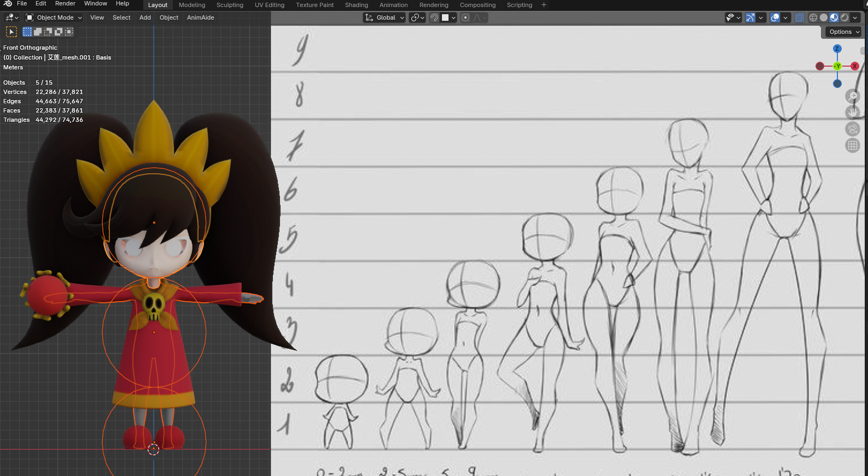Open the transform pivot point dropdown
Image resolution: width=868 pixels, height=476 pixels.
click(x=417, y=17)
